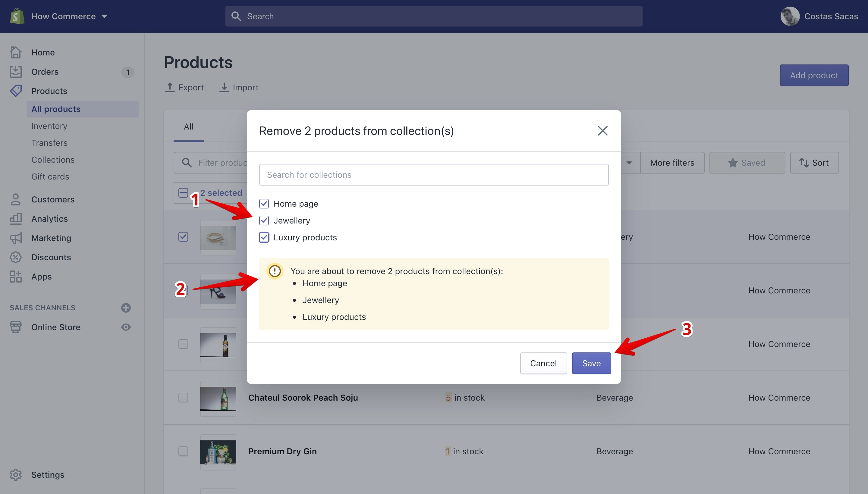
Task: Open Transfers subsection
Action: tap(49, 143)
